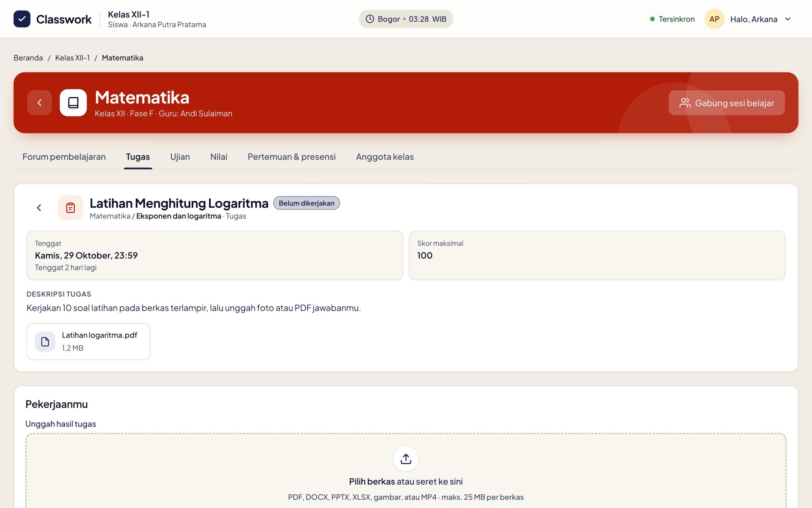
Task: Click the Gabung sesi belajar button
Action: [727, 103]
